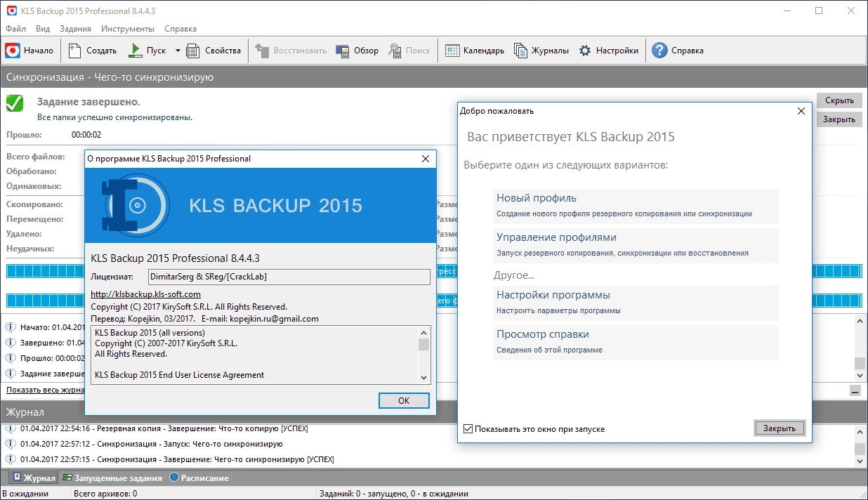The width and height of the screenshot is (868, 500).
Task: Choose Управление профилями option
Action: [x=636, y=245]
